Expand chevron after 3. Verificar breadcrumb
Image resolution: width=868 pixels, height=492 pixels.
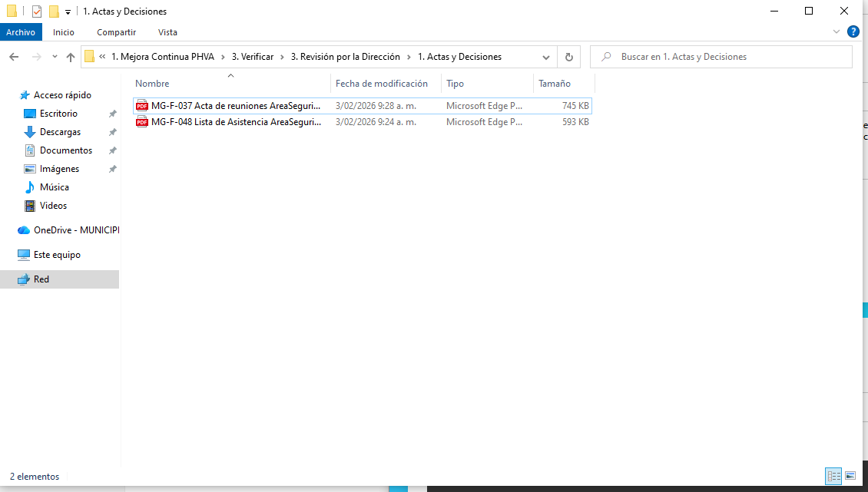coord(283,57)
